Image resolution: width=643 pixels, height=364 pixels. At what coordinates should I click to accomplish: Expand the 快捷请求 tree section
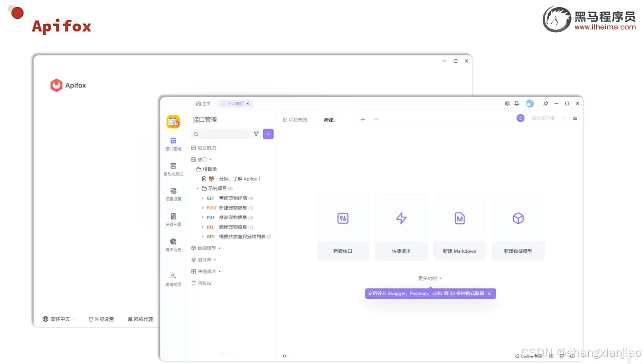(220, 271)
